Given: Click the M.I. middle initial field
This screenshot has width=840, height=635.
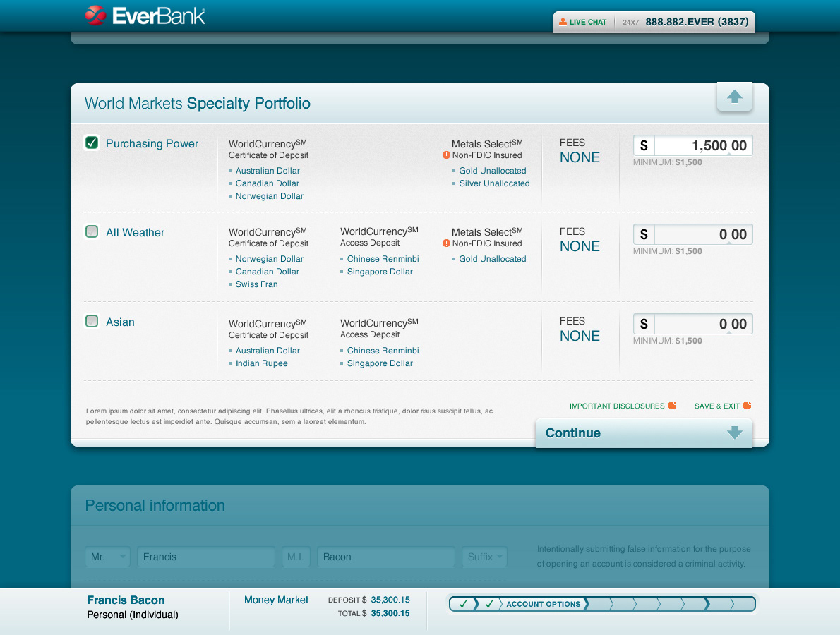Looking at the screenshot, I should click(x=296, y=557).
